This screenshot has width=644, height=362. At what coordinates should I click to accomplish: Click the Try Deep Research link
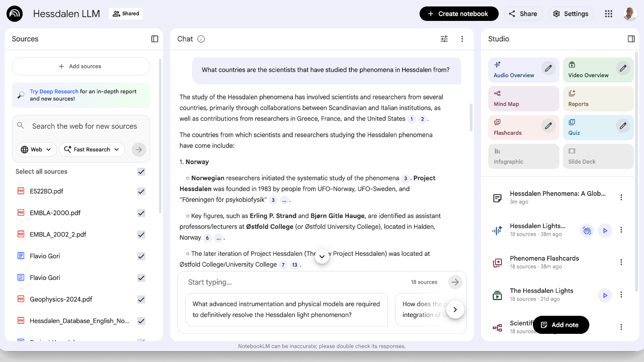pyautogui.click(x=54, y=91)
